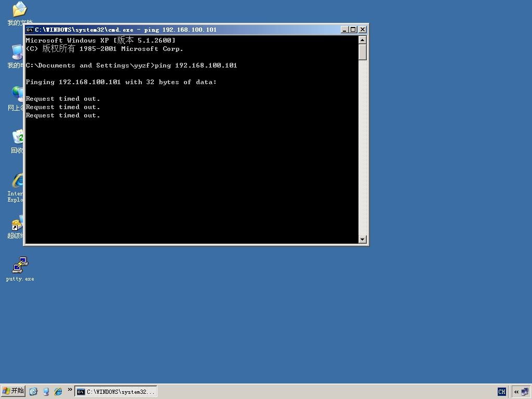Click the cmd window system menu icon
This screenshot has width=532, height=399.
click(x=30, y=30)
